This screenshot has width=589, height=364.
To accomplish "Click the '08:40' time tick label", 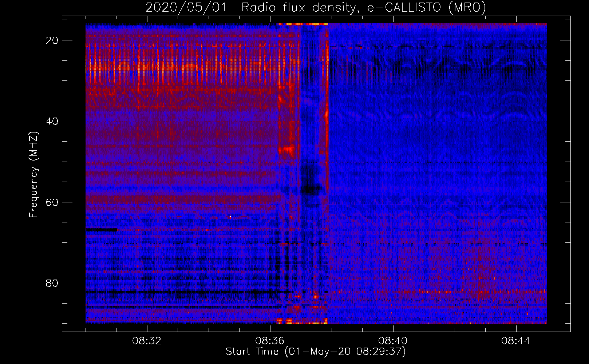I will click(x=393, y=341).
